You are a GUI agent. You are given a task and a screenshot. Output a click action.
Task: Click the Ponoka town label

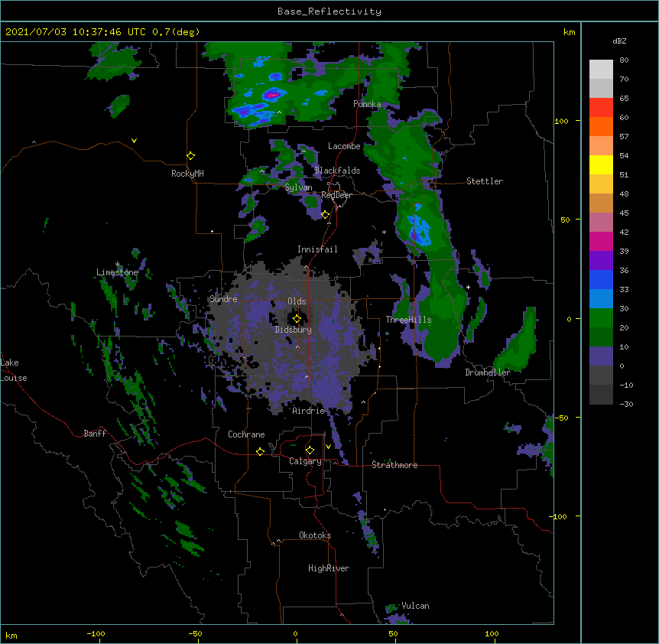[367, 104]
